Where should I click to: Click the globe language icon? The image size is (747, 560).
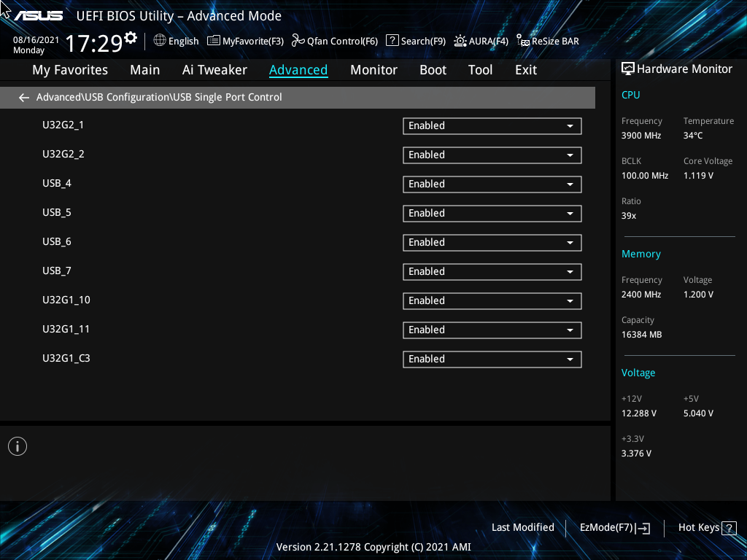[x=160, y=41]
